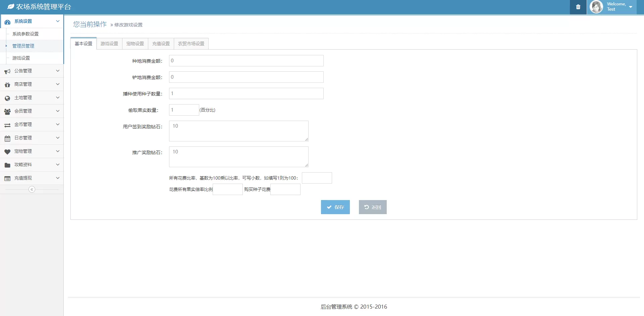644x316 pixels.
Task: Click the globe icon for 土地管理
Action: [x=7, y=98]
